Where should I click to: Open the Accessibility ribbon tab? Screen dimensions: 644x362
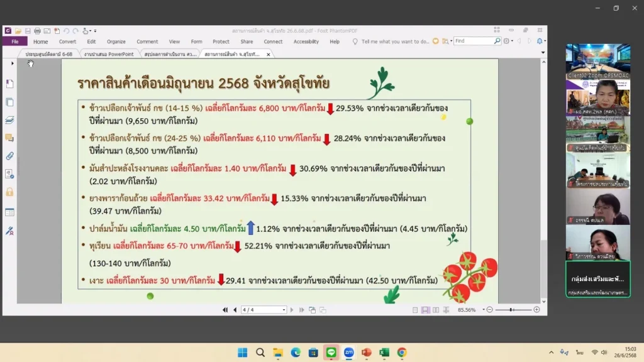(306, 41)
